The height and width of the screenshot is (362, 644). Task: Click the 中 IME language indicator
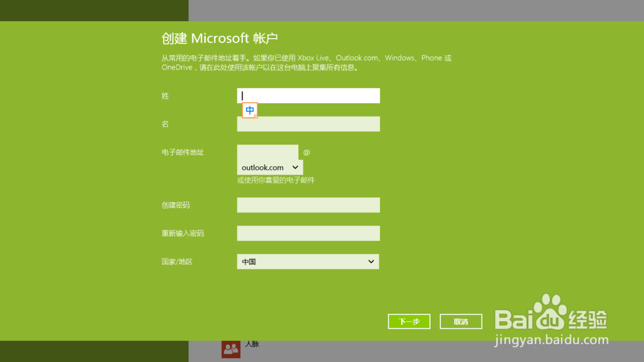pos(250,110)
